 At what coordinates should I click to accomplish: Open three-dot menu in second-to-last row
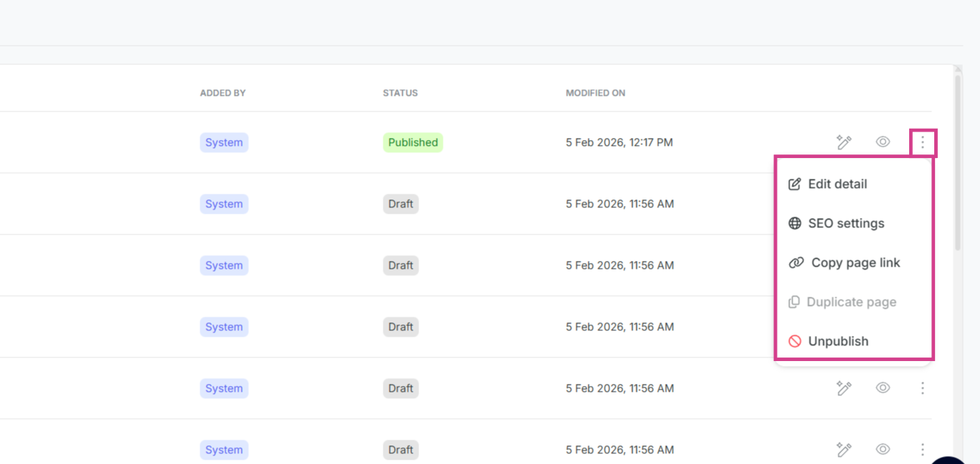(x=923, y=388)
